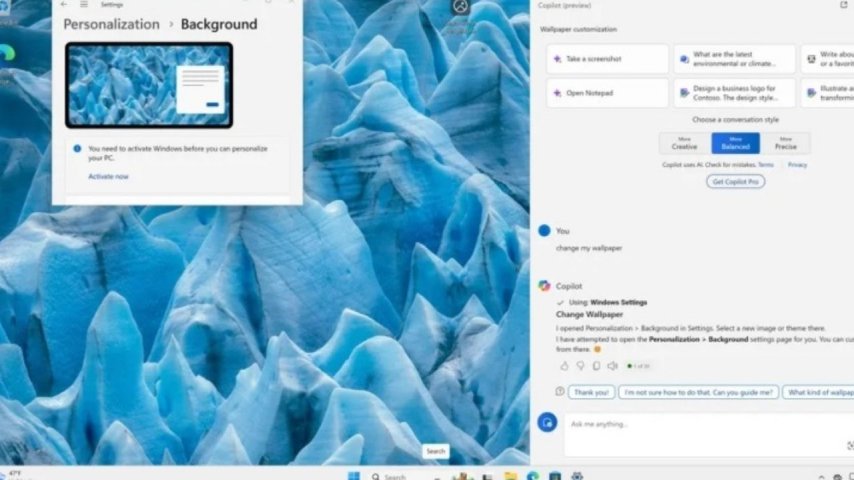Open the desktop icon above the glacier peaks
854x480 pixels.
(x=461, y=7)
